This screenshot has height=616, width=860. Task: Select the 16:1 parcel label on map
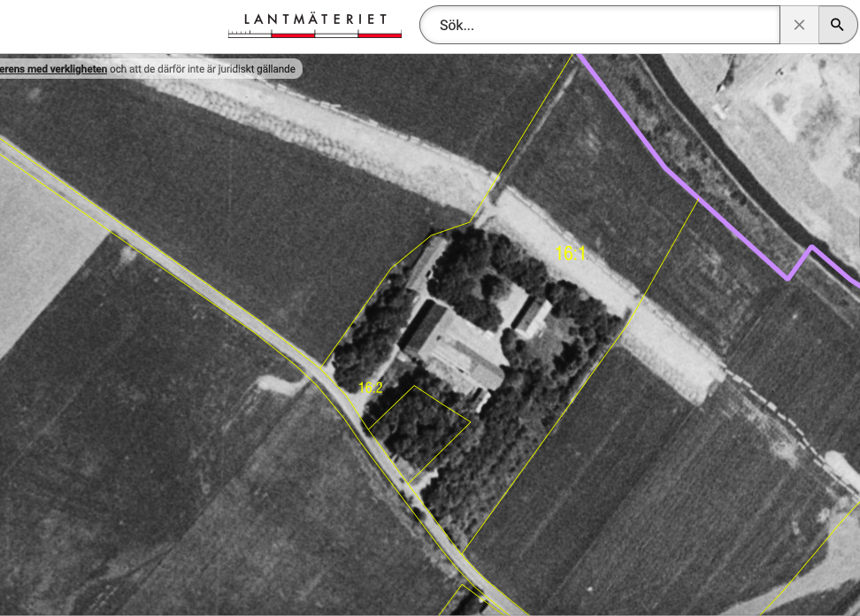pyautogui.click(x=571, y=254)
